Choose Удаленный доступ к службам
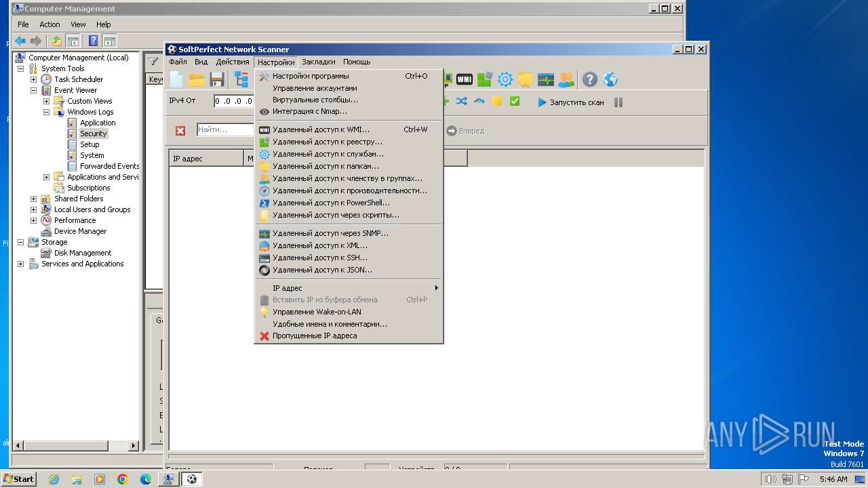868x488 pixels. point(349,154)
